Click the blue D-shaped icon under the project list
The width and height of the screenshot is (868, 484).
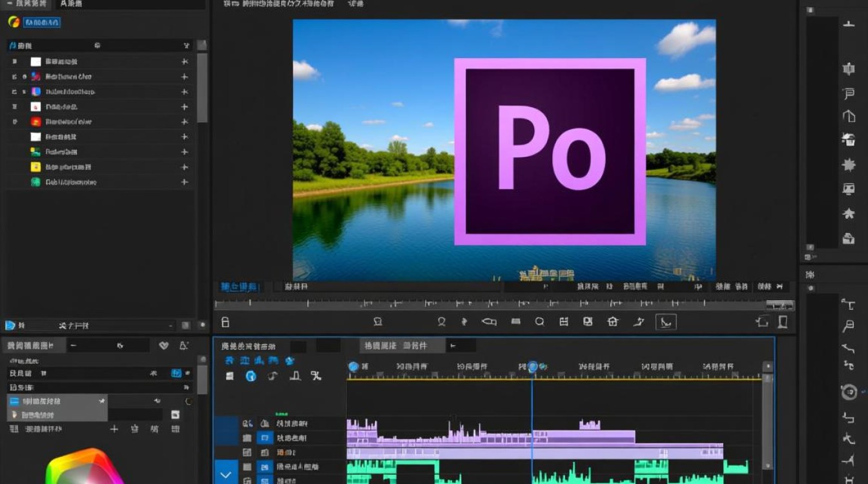(x=10, y=325)
